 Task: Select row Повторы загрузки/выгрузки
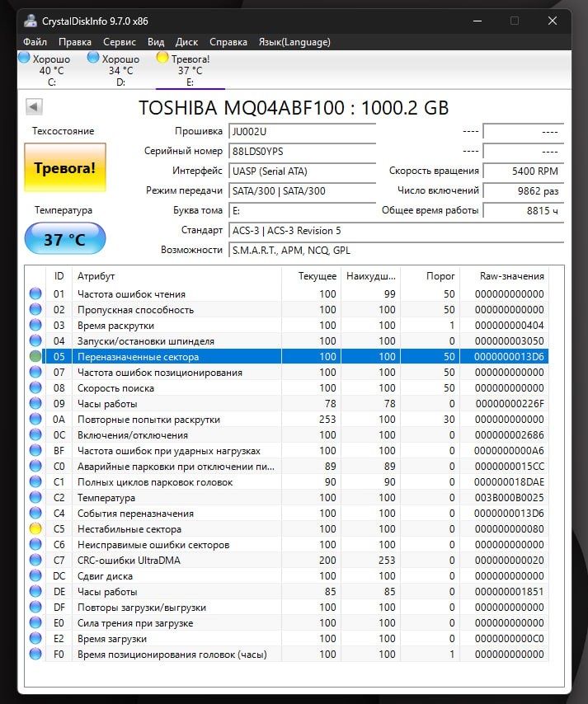tap(288, 608)
